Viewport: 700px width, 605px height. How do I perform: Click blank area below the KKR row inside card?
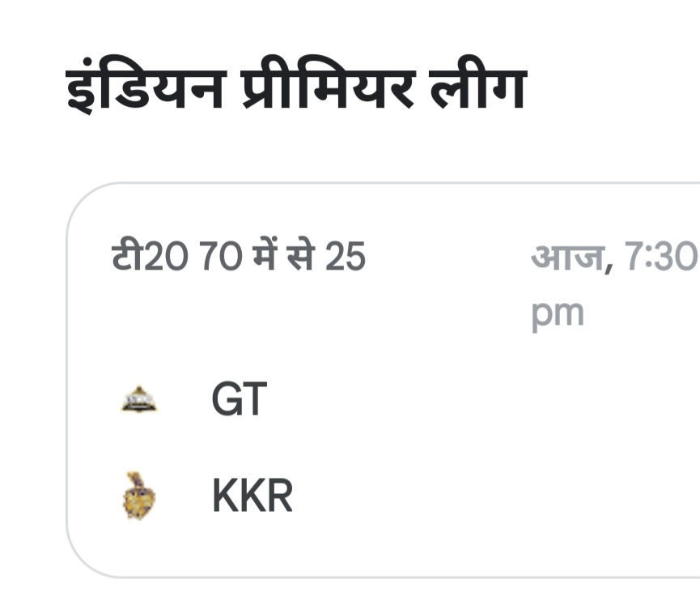pos(383,550)
